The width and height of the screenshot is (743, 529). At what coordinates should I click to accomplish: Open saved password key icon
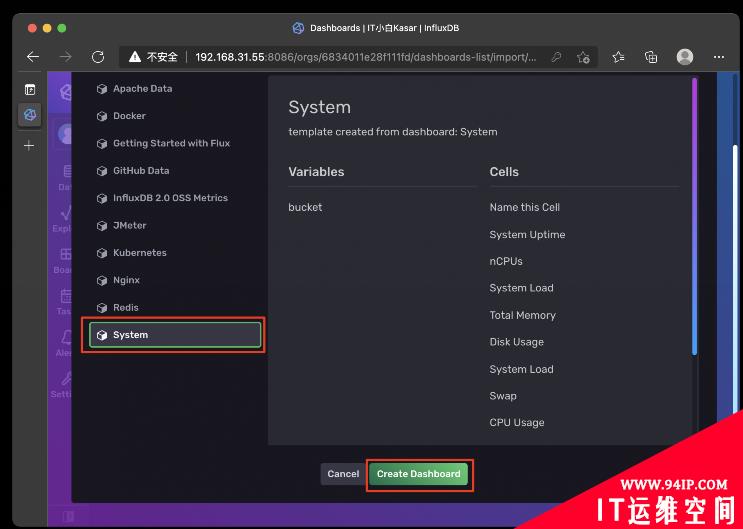pos(556,57)
